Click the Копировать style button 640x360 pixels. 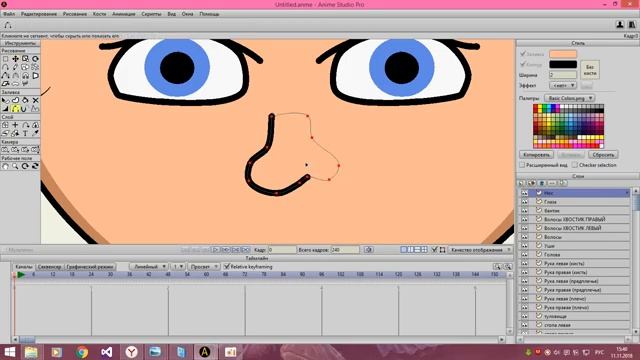536,155
